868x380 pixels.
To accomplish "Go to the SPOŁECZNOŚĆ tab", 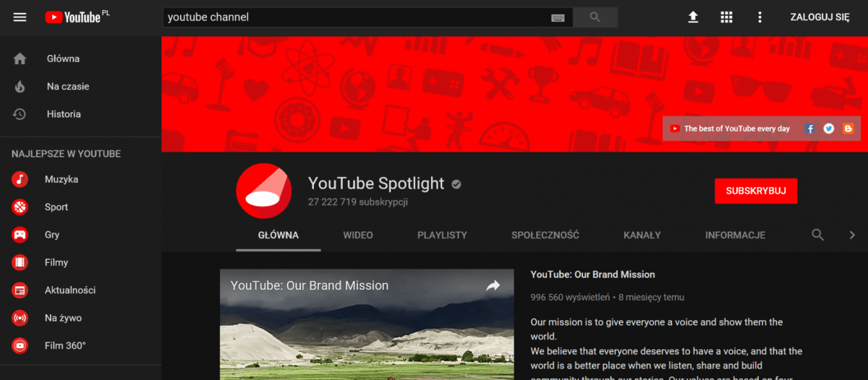I will coord(545,236).
